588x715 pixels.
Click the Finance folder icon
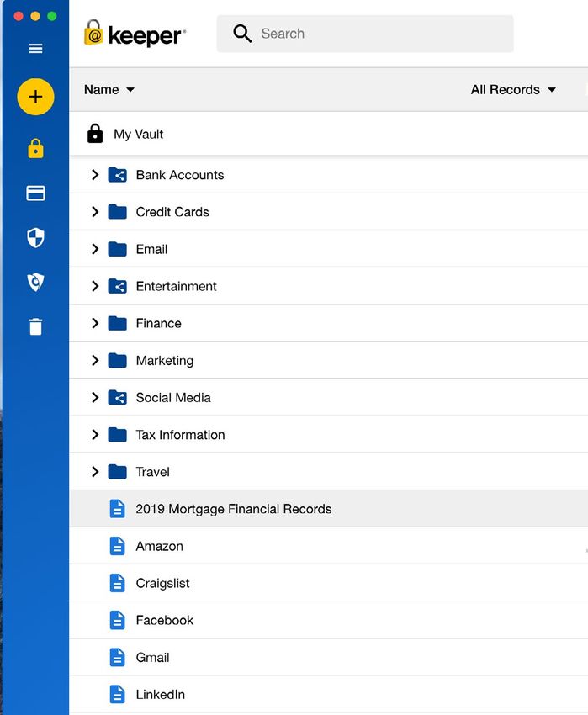coord(117,323)
